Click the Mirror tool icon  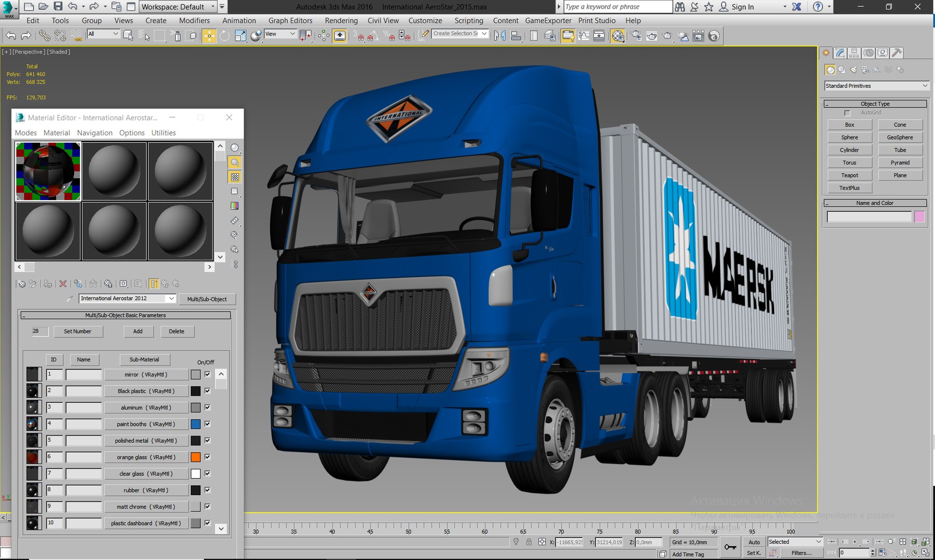click(x=500, y=36)
